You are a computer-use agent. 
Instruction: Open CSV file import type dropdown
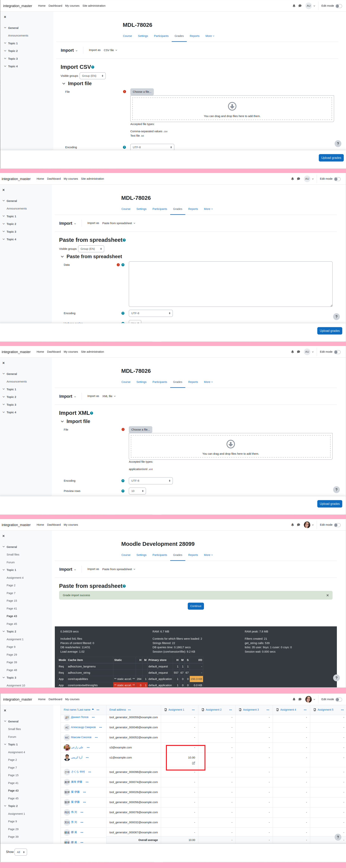coord(110,50)
